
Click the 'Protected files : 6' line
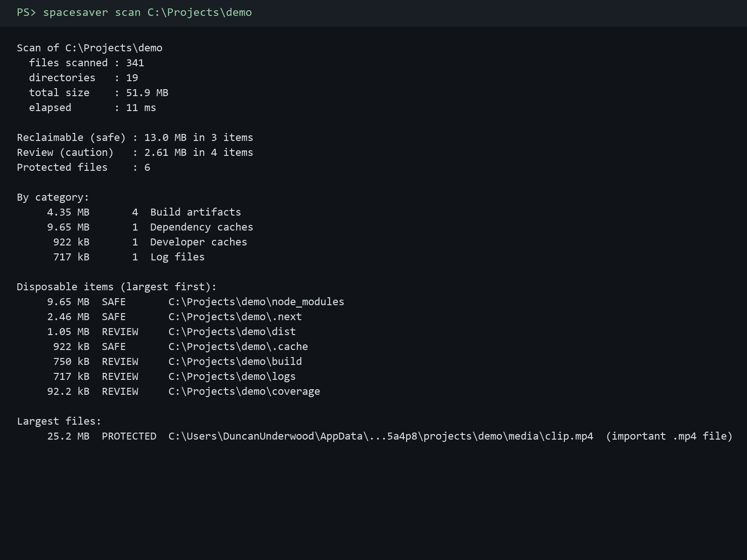point(84,168)
